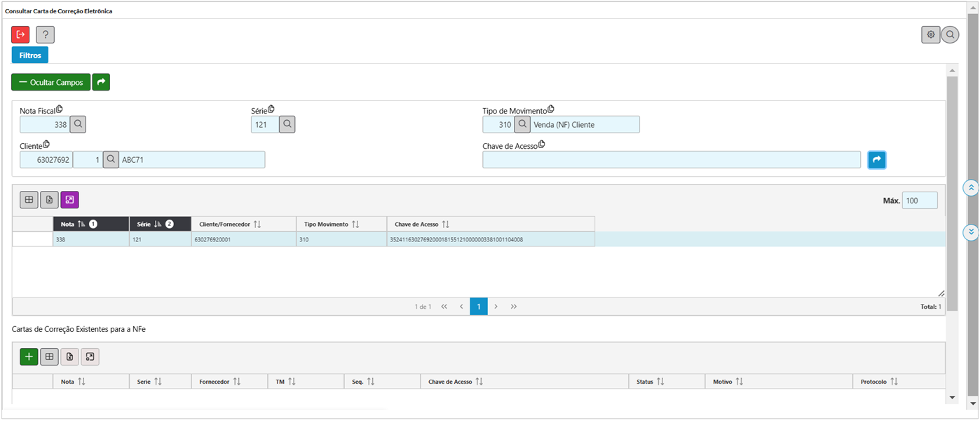Click the magnifier lookup next to Série
Image resolution: width=980 pixels, height=421 pixels.
(x=287, y=124)
